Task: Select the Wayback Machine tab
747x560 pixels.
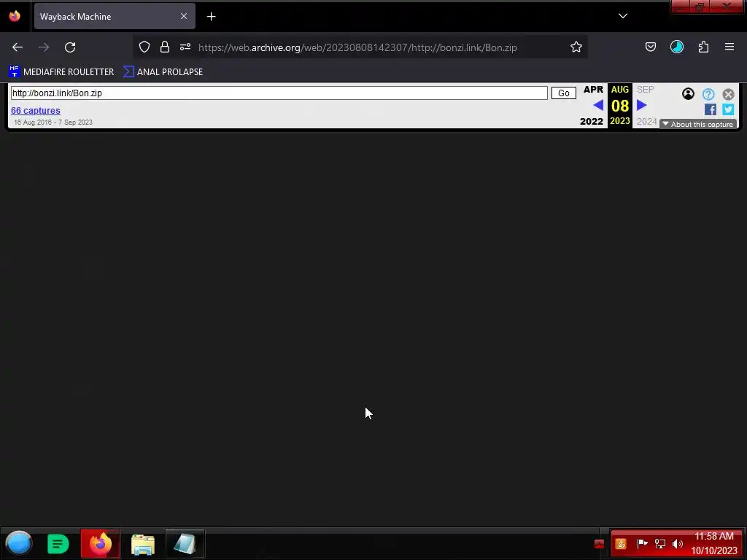Action: [x=115, y=17]
